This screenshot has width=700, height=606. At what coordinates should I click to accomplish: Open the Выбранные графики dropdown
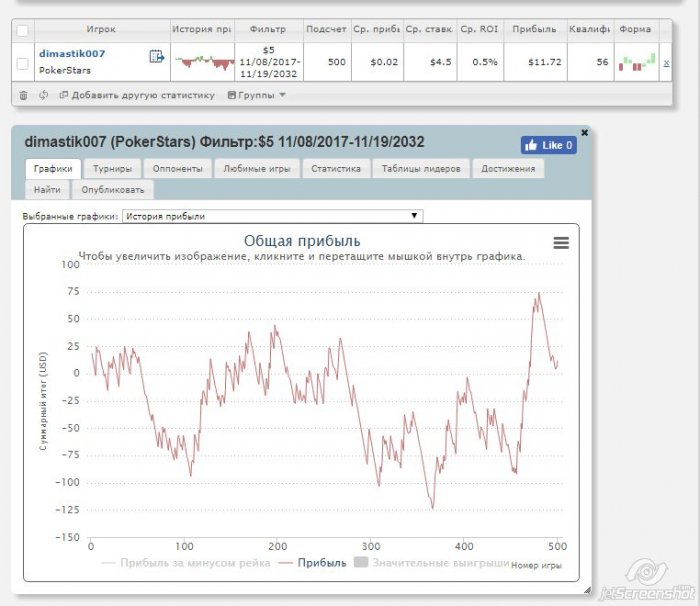click(x=272, y=216)
